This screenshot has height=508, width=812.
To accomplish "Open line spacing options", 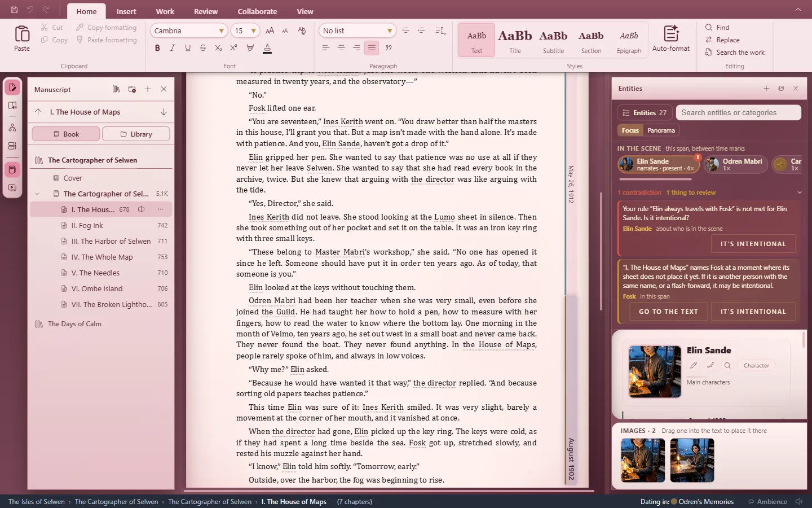I will (440, 30).
